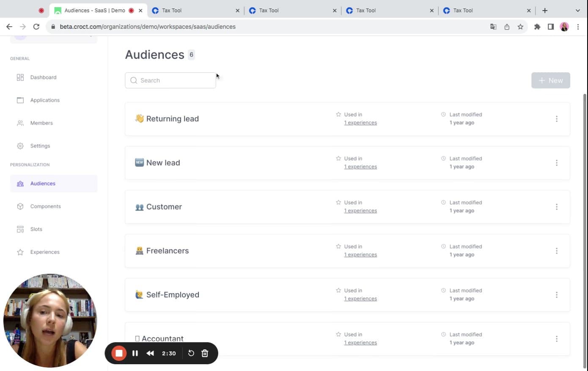Open Experiences from sidebar

(44, 252)
